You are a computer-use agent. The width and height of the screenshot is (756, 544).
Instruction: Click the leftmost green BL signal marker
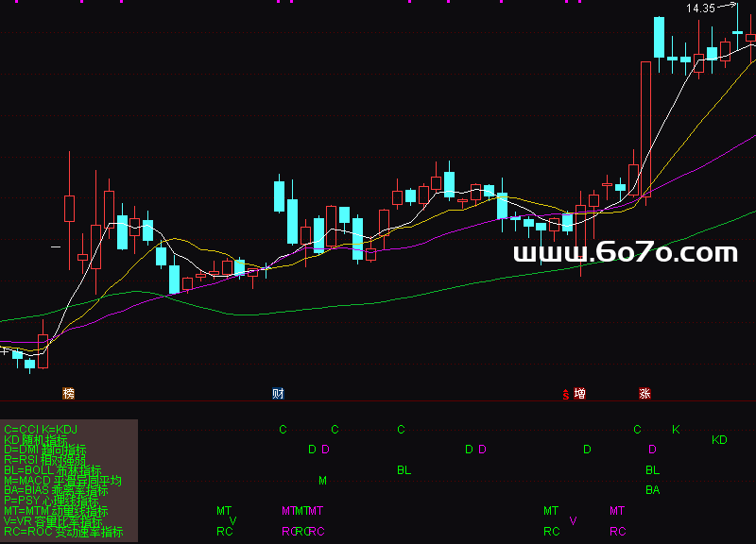[x=404, y=469]
